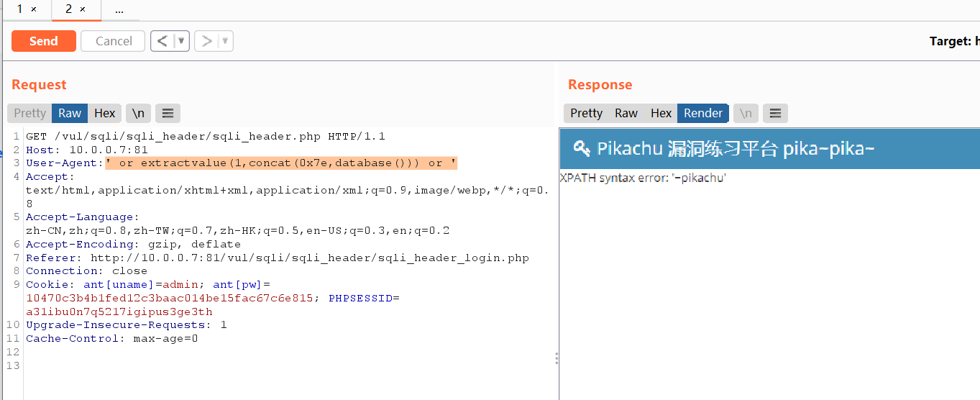Open the back history dropdown arrow
This screenshot has width=980, height=400.
click(181, 41)
